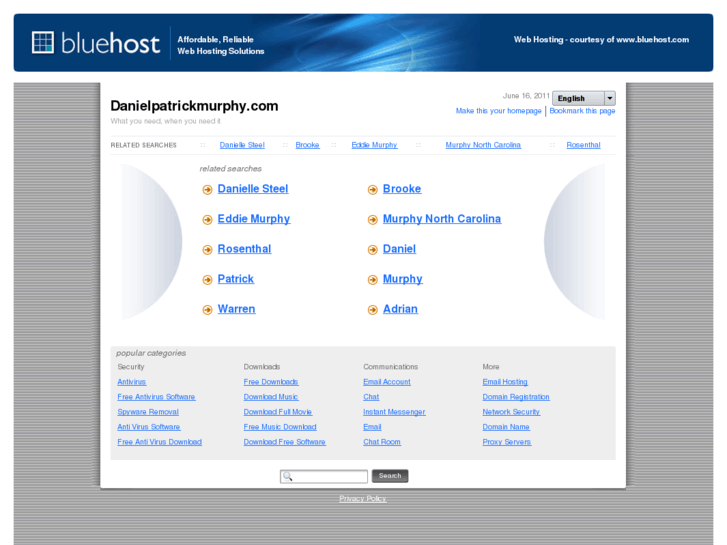Open the large Warren link

[236, 309]
